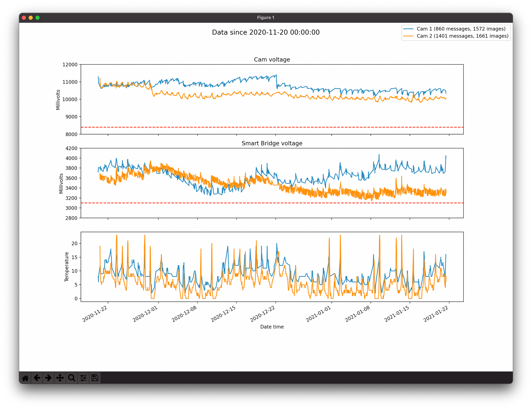This screenshot has width=532, height=409.
Task: Click the Date time axis label
Action: (272, 327)
